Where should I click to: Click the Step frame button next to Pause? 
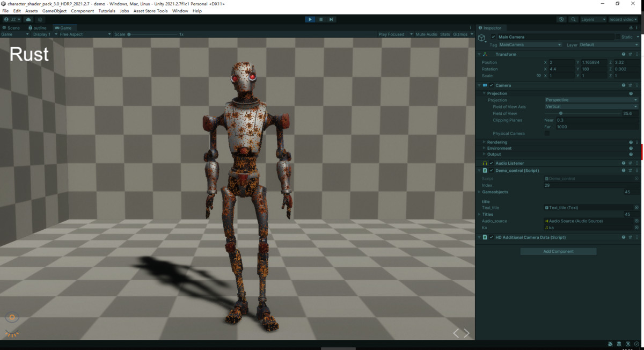click(331, 19)
